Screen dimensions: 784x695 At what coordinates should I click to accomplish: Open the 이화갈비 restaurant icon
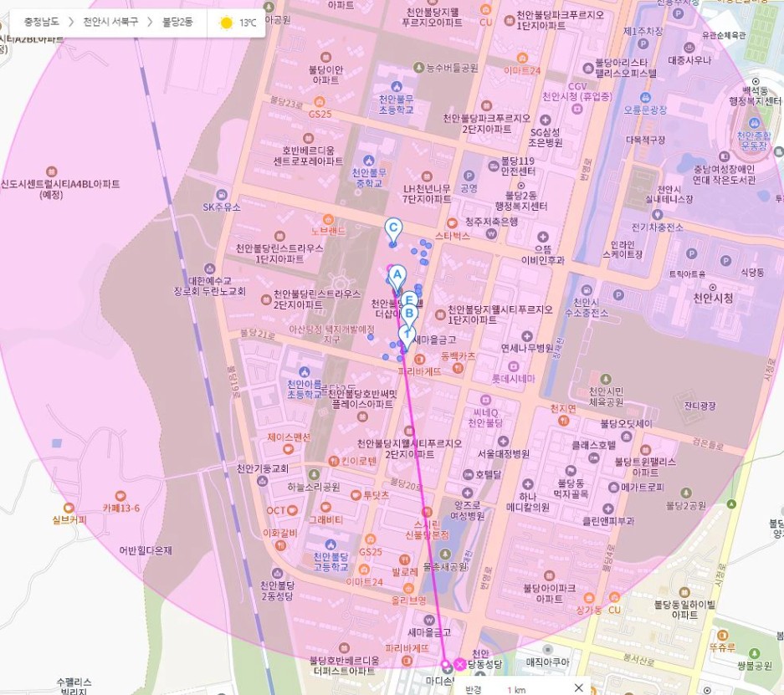pyautogui.click(x=280, y=545)
